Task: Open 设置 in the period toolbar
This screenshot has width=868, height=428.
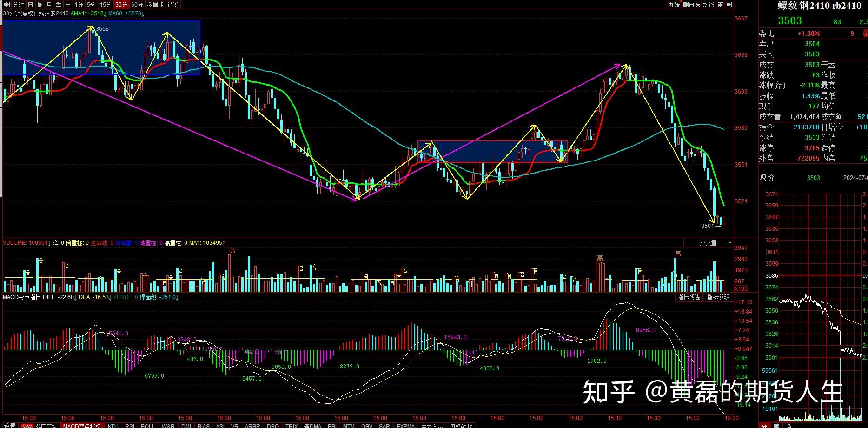Action: [173, 5]
